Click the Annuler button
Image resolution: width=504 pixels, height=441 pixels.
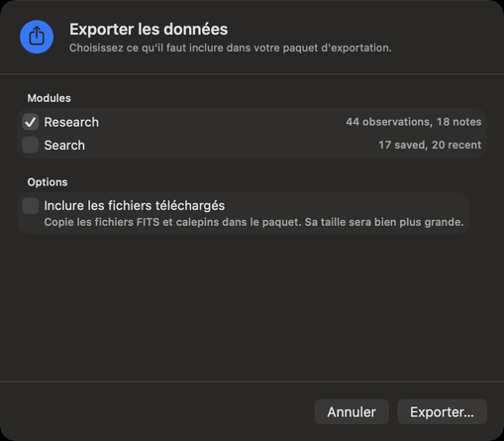pos(352,412)
